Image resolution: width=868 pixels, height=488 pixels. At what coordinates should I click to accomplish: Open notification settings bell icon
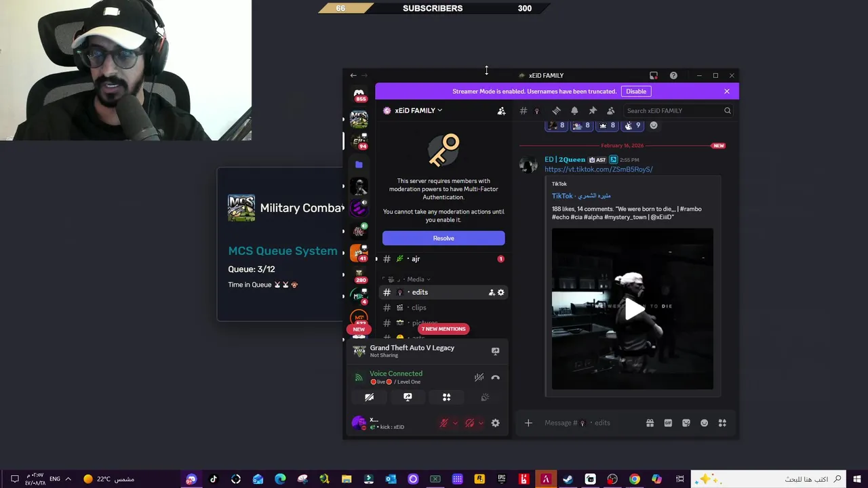tap(574, 110)
